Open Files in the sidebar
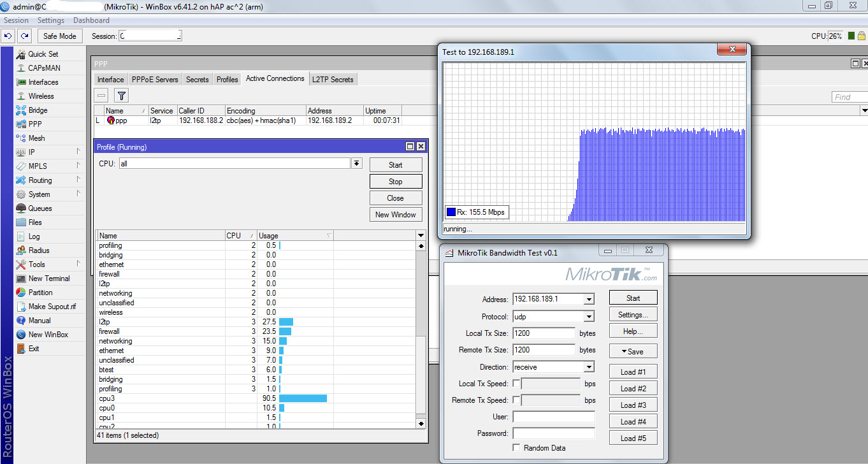 36,222
